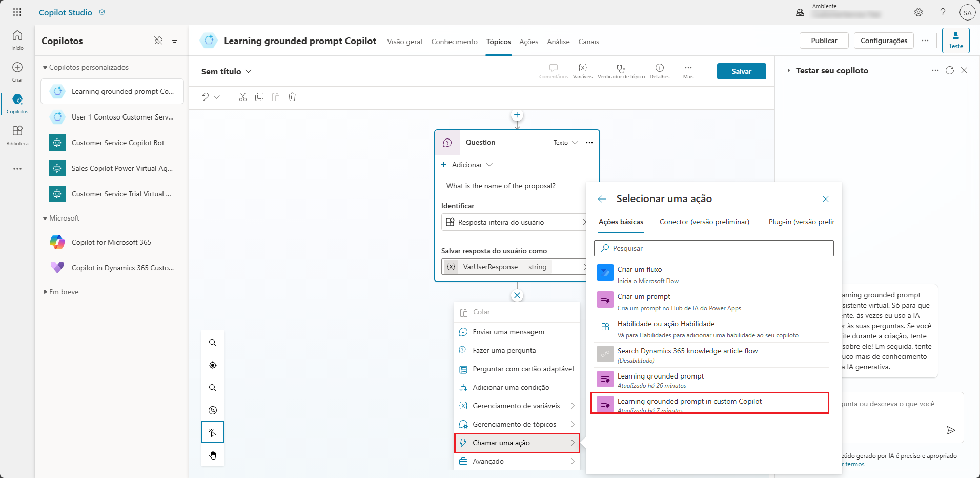Choose Enviar uma mensagem
The image size is (980, 478).
click(517, 332)
